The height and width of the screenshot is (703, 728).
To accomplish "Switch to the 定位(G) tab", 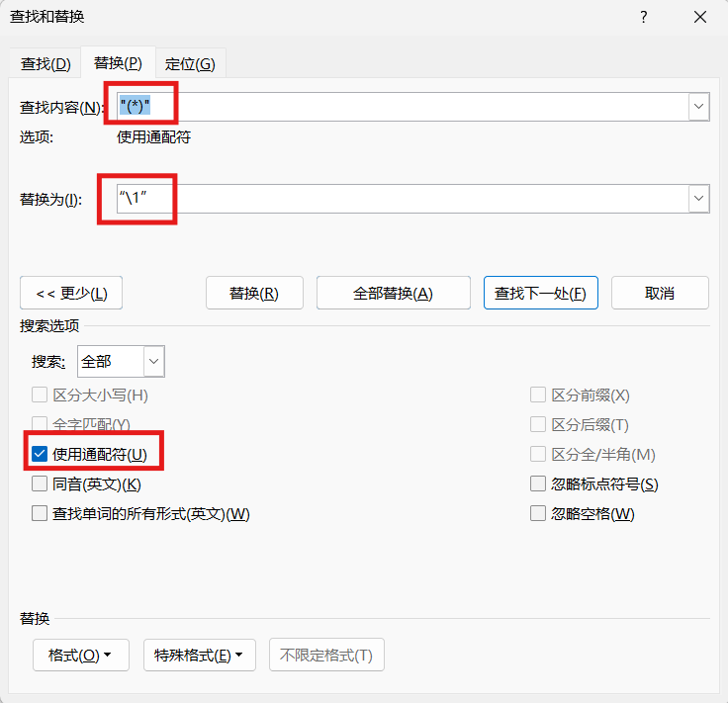I will tap(190, 63).
